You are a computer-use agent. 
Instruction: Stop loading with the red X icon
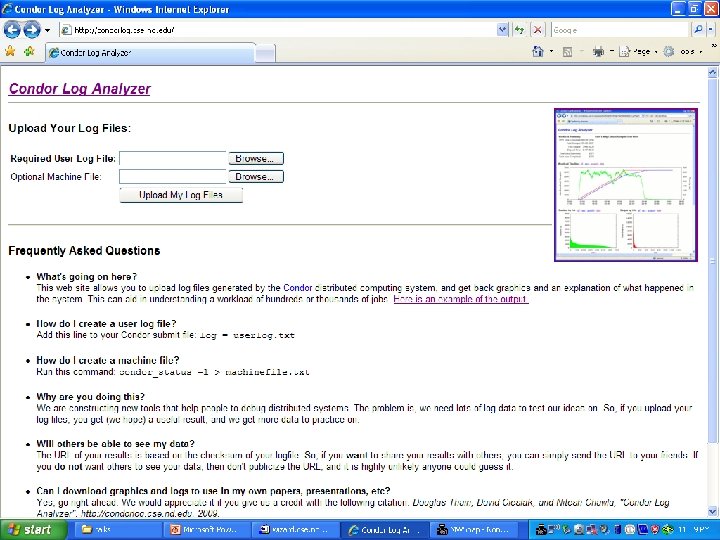click(537, 30)
